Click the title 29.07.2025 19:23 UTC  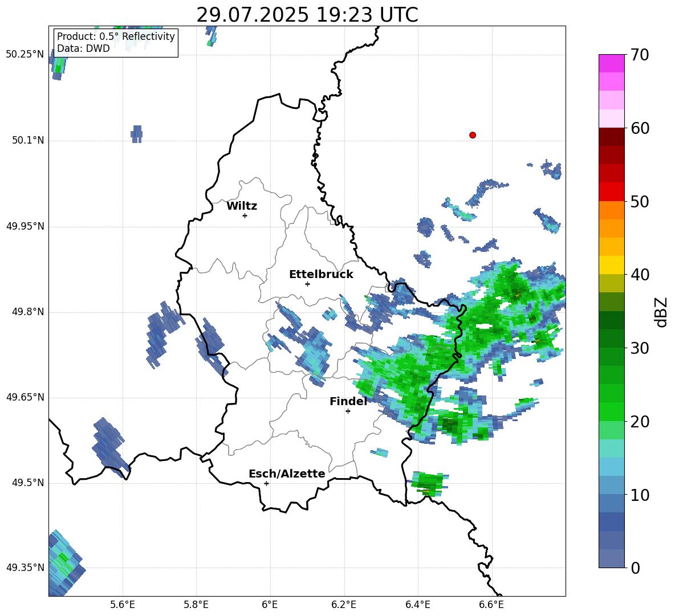click(x=307, y=15)
